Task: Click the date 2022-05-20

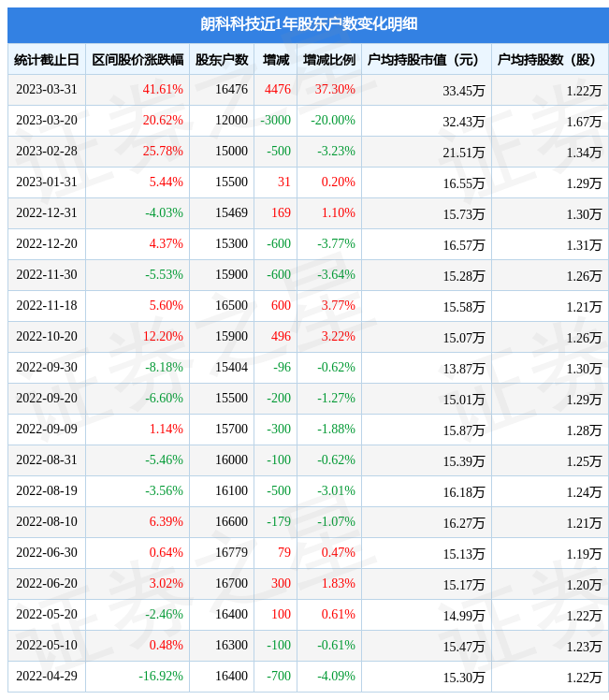Action: click(x=47, y=614)
